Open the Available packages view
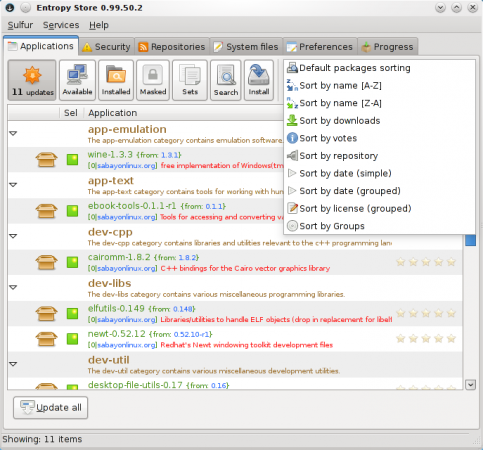 [x=77, y=80]
